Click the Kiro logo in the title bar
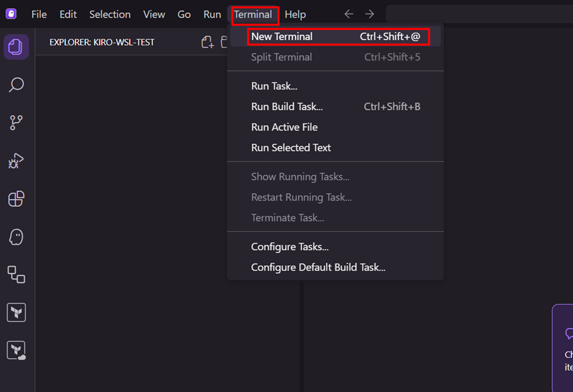This screenshot has height=392, width=573. (11, 14)
